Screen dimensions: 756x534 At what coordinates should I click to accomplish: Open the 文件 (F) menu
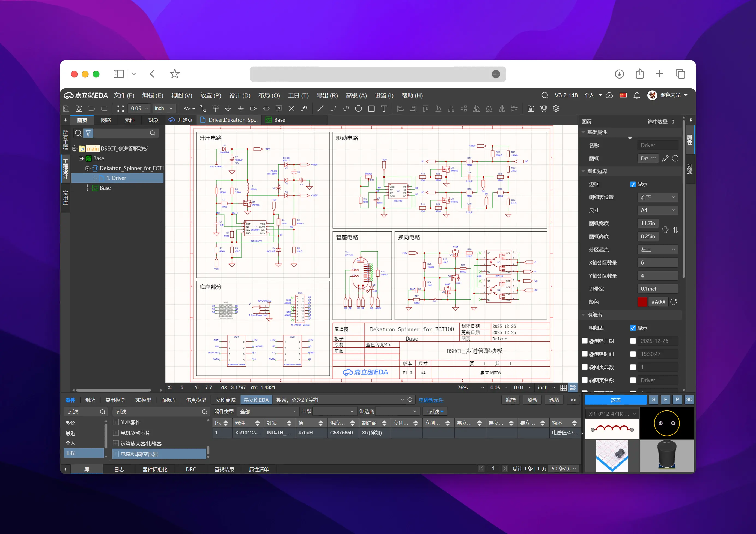124,95
